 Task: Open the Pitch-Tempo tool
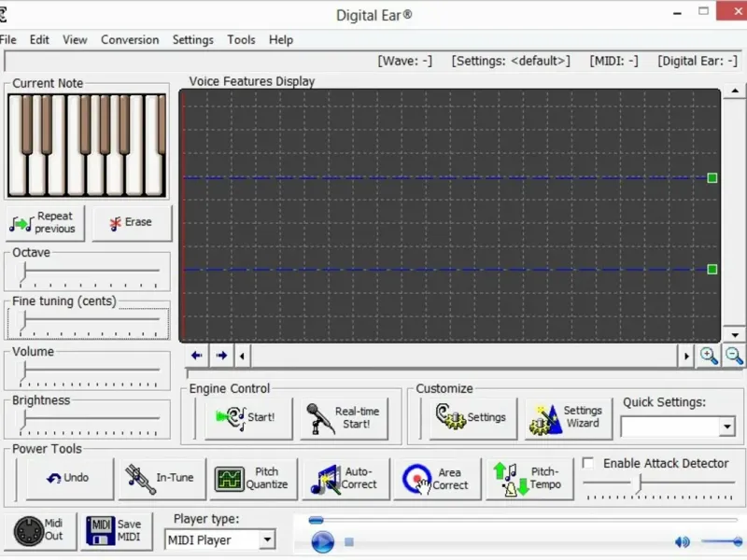click(x=529, y=478)
